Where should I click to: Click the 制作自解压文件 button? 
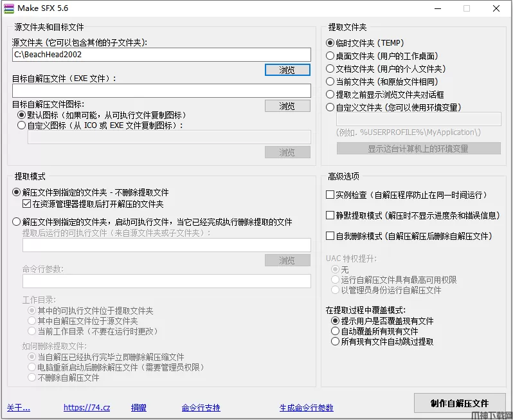[460, 403]
